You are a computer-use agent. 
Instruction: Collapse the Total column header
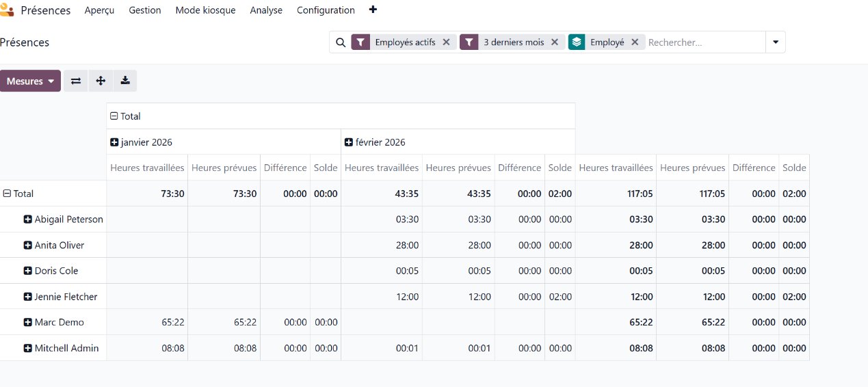114,116
